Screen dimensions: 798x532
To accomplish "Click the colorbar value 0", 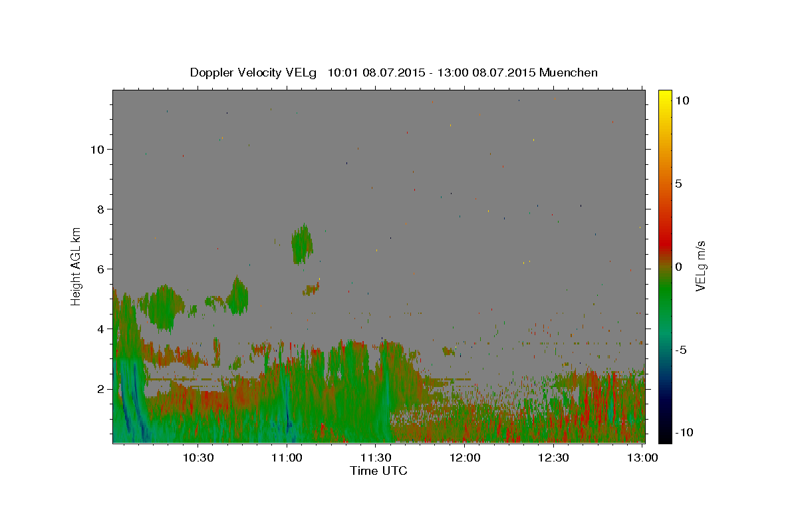I will click(x=679, y=267).
